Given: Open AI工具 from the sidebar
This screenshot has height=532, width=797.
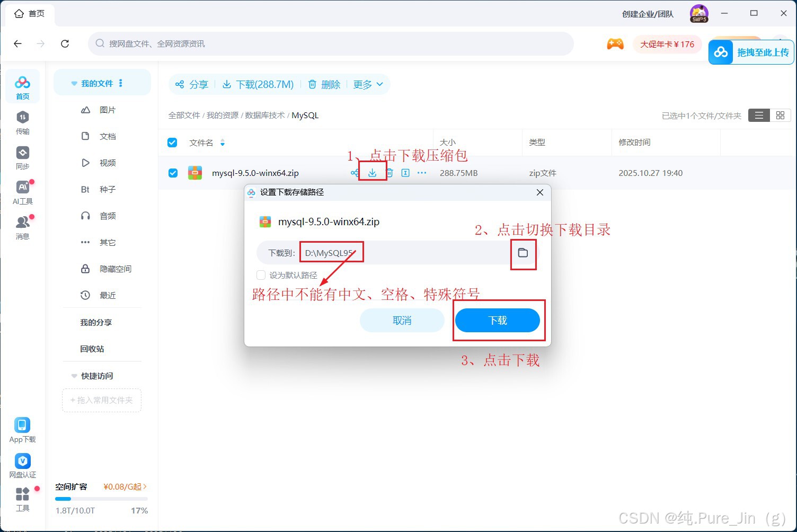Looking at the screenshot, I should click(22, 192).
